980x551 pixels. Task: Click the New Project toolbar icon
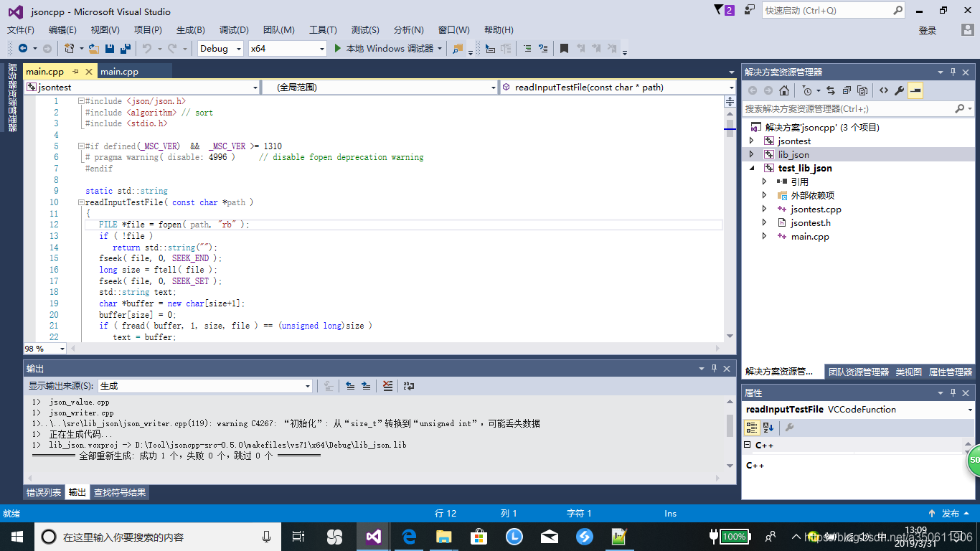[69, 48]
